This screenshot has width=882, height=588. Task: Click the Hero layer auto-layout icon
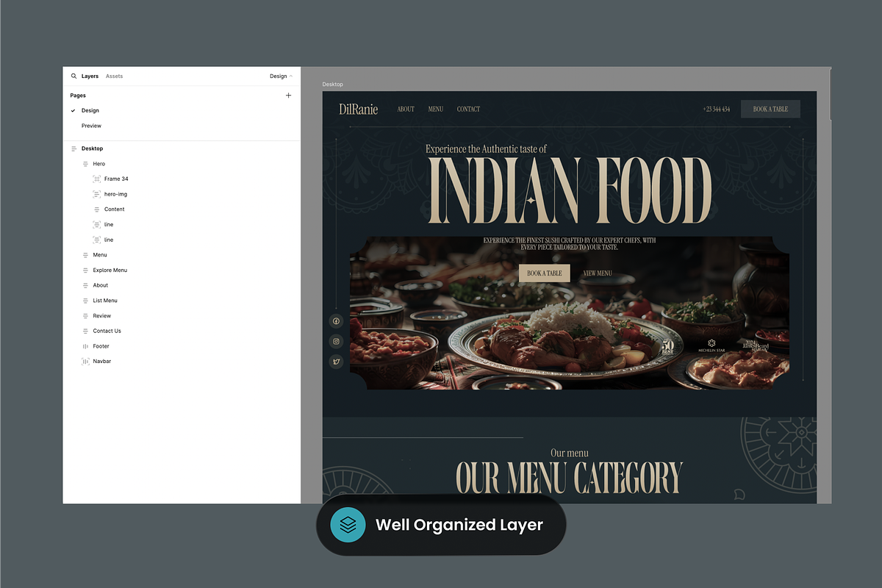(x=85, y=164)
